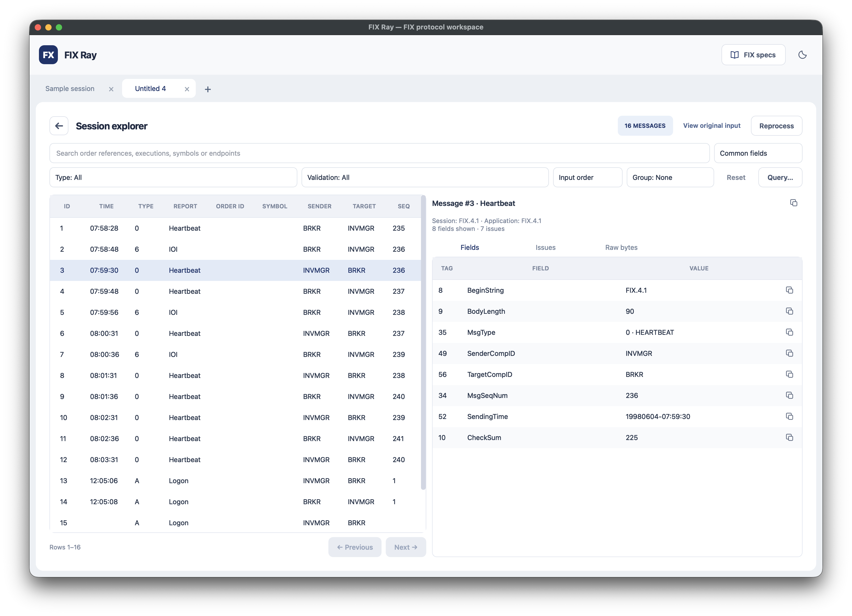Click View original input link
This screenshot has height=616, width=852.
pyautogui.click(x=711, y=126)
